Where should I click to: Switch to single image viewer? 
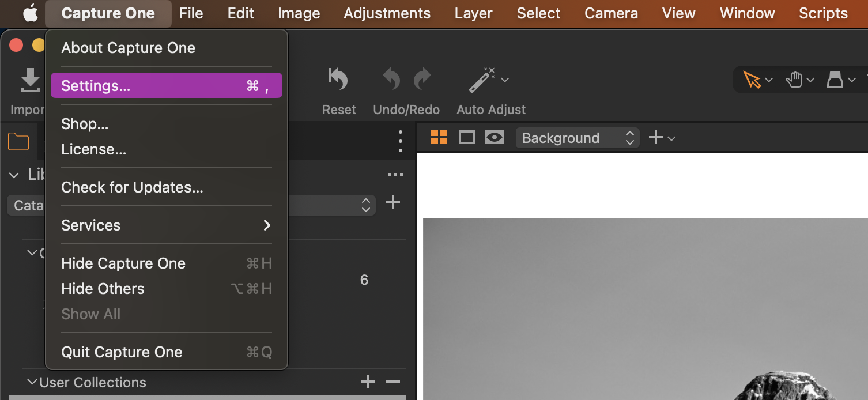click(467, 137)
